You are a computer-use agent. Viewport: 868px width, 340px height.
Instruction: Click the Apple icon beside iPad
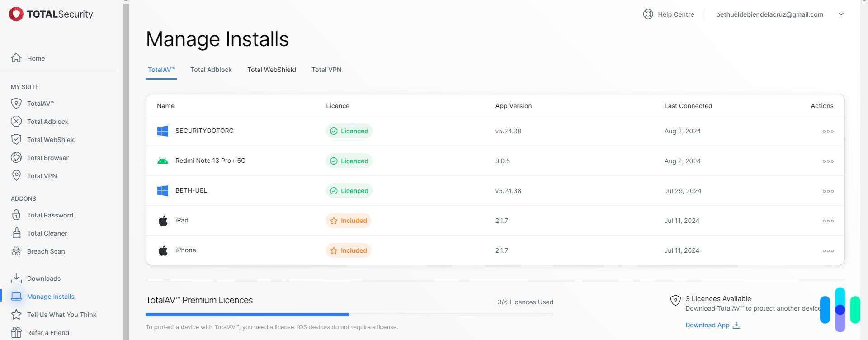pos(163,220)
